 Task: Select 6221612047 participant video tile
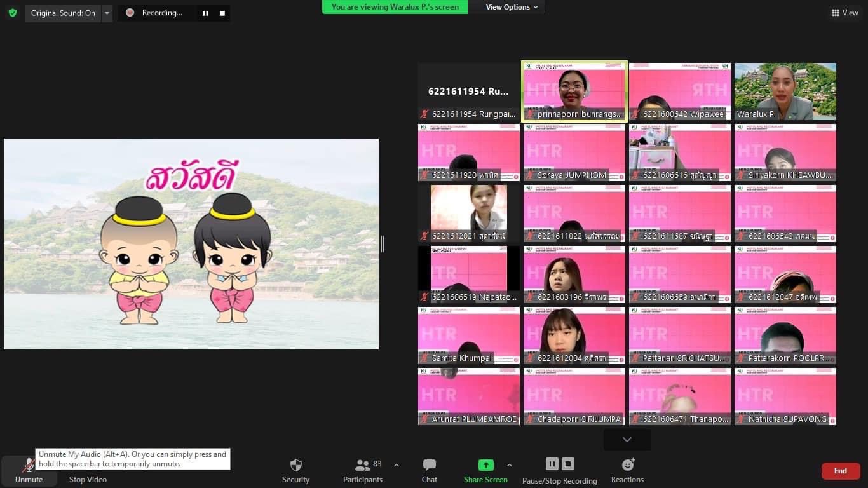[x=785, y=274]
